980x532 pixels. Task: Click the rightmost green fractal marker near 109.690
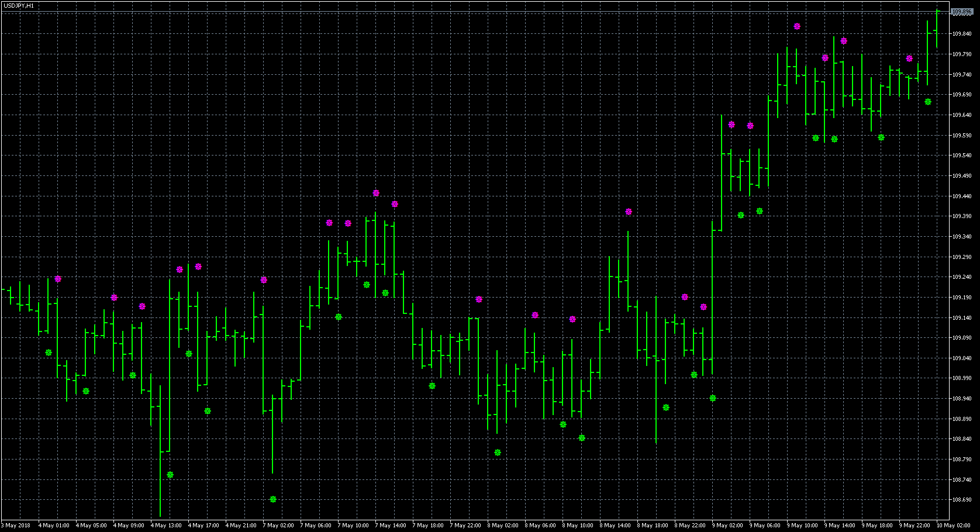tap(928, 102)
